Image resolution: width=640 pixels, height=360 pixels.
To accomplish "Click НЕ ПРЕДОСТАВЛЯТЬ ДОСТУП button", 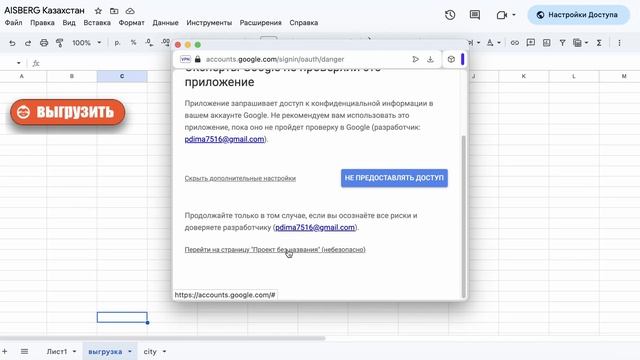I will [x=394, y=178].
